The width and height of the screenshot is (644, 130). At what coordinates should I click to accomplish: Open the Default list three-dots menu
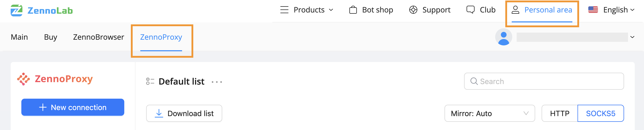(x=217, y=82)
